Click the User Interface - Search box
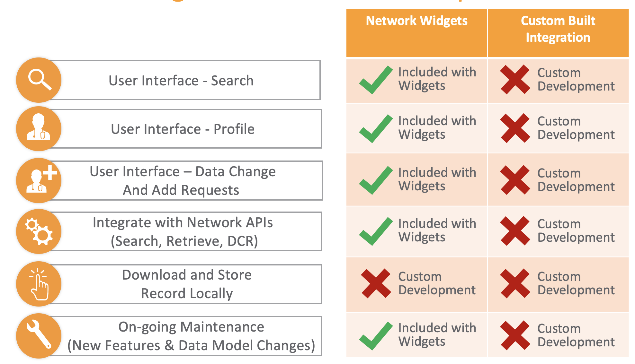Screen dimensions: 635x364 [x=181, y=81]
